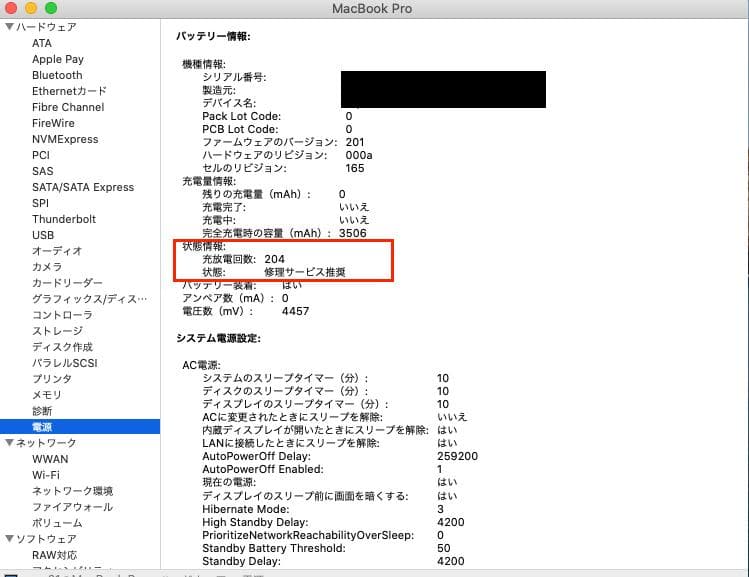
Task: Click the firmware version value 201
Action: click(354, 142)
